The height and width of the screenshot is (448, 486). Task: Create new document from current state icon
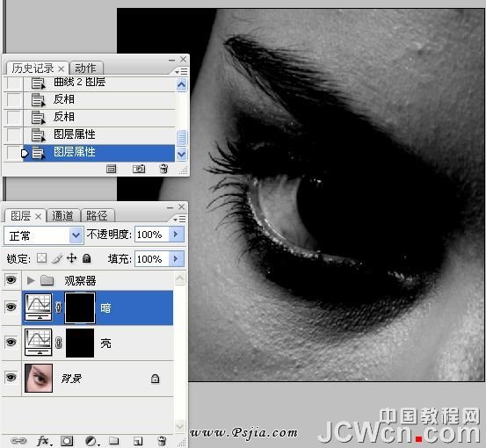pyautogui.click(x=111, y=169)
